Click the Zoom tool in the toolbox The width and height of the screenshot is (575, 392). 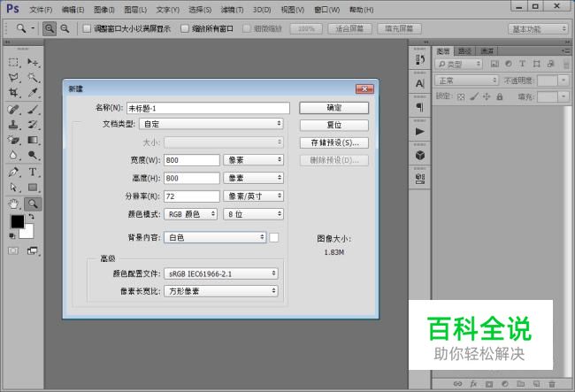33,204
